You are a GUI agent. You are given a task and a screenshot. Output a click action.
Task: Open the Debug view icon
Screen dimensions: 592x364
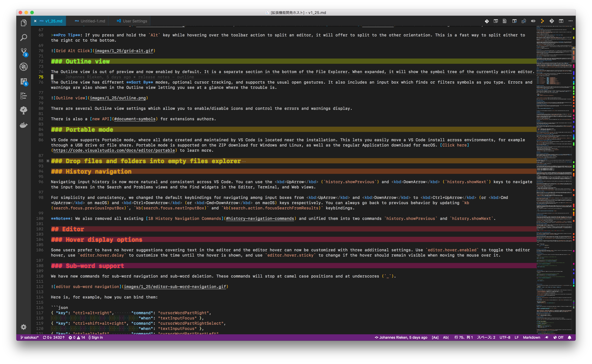point(24,67)
